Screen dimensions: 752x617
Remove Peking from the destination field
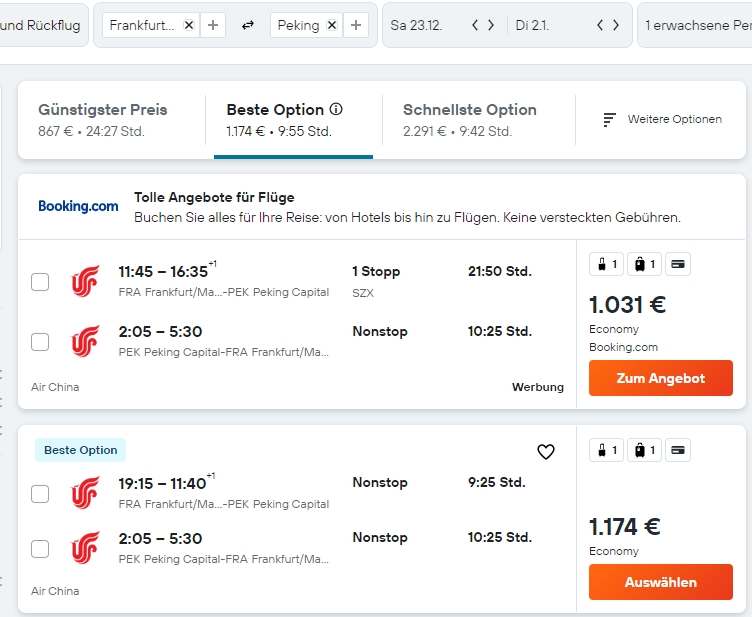click(333, 25)
